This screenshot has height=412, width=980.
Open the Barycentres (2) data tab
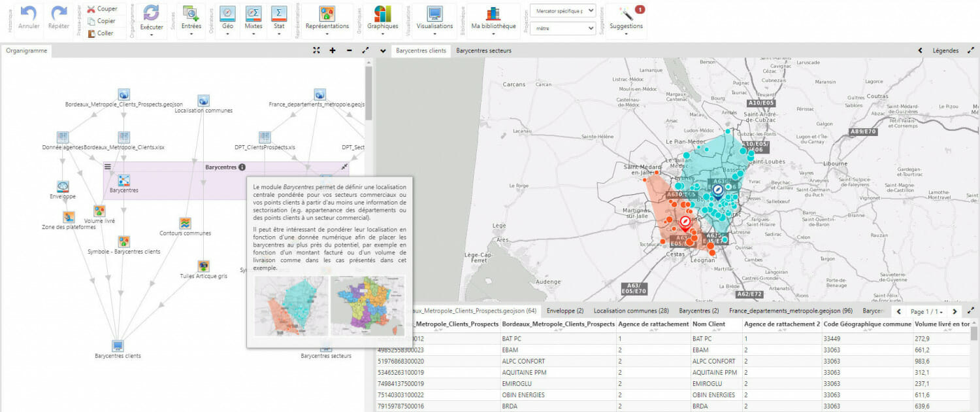[699, 311]
